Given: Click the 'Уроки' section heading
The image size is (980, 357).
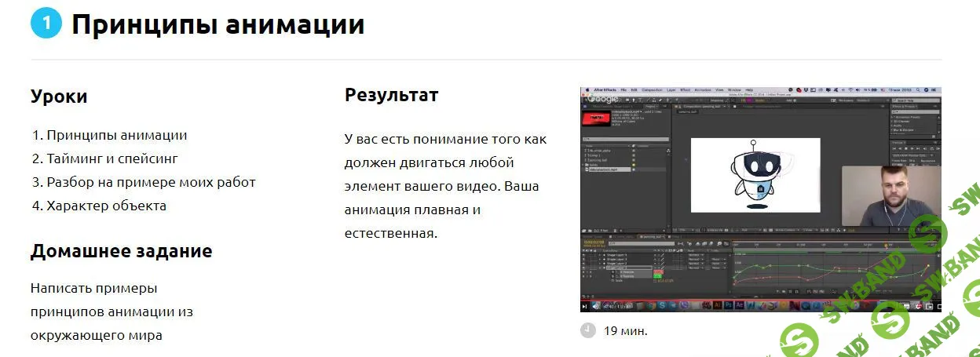Looking at the screenshot, I should [x=59, y=97].
